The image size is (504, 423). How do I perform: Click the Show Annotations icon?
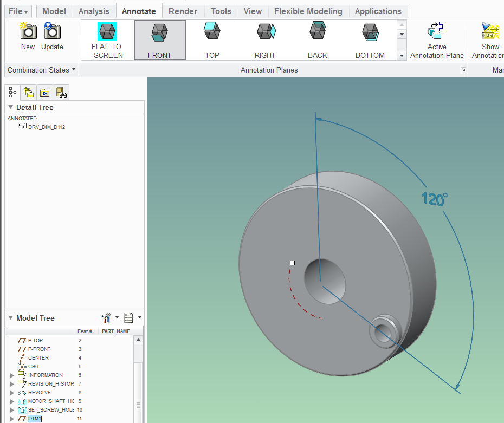(x=490, y=31)
